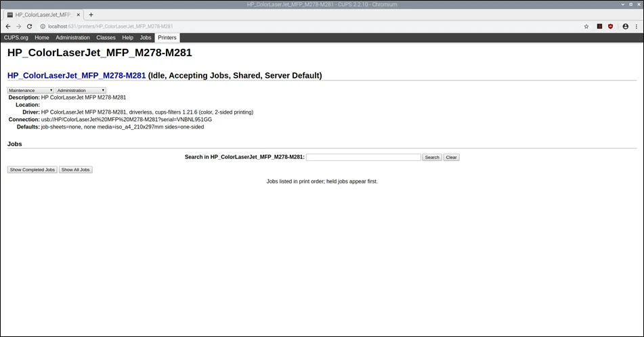Click Show Completed Jobs button
The height and width of the screenshot is (337, 644).
tap(33, 170)
